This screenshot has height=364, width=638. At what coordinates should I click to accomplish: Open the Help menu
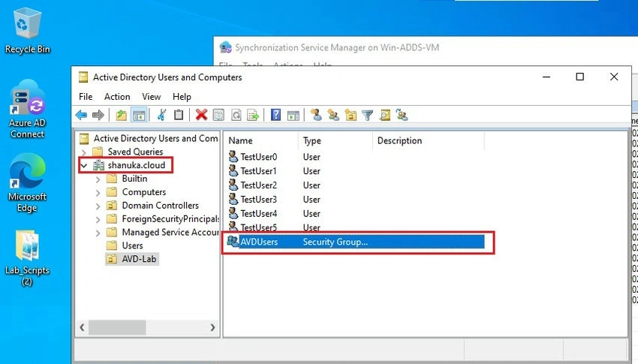click(x=182, y=97)
